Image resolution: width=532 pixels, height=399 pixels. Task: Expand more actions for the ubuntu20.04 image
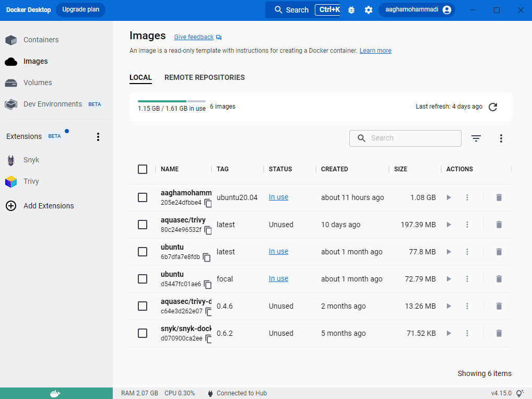point(467,197)
